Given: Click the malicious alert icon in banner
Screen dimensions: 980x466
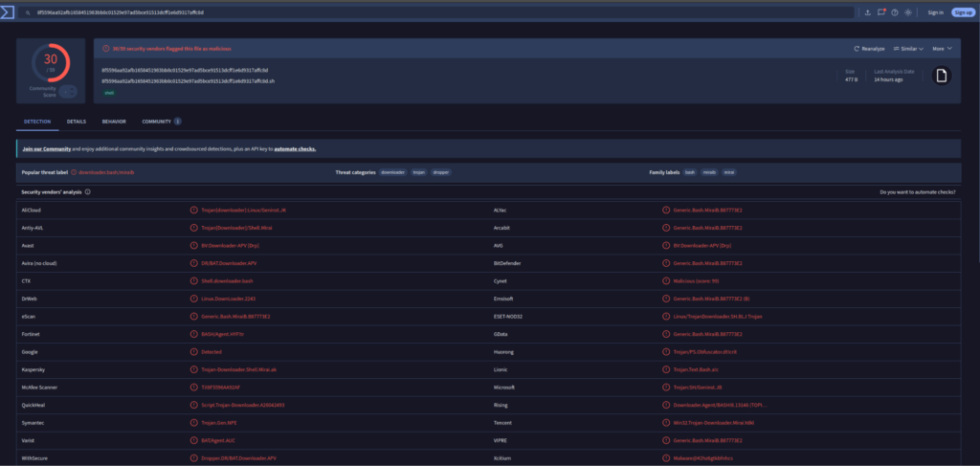Looking at the screenshot, I should click(106, 48).
